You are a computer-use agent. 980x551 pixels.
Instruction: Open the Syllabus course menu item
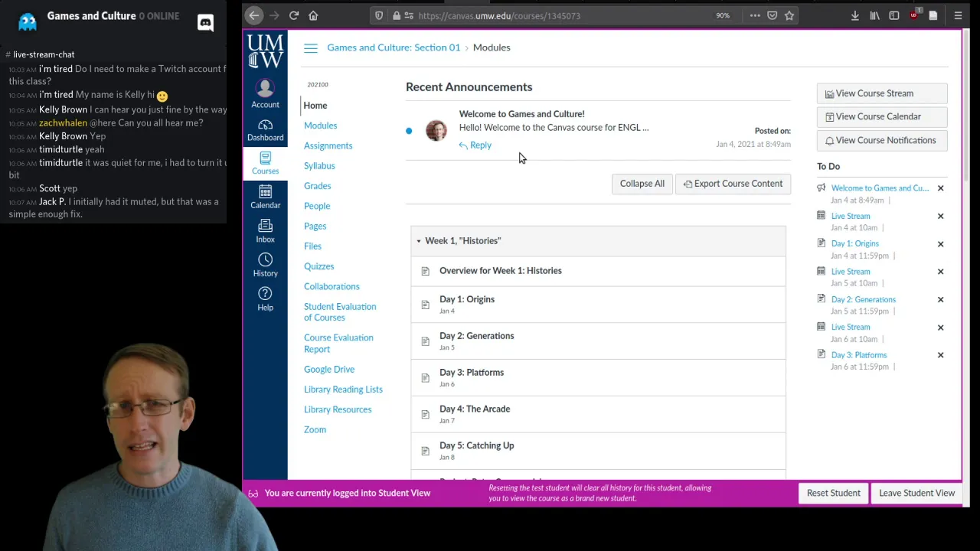point(319,165)
